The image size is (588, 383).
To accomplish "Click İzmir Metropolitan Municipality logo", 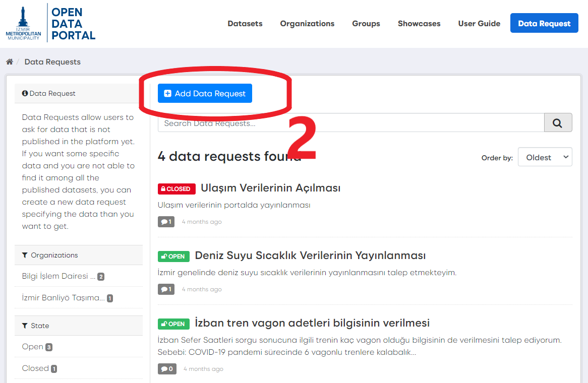I will (23, 23).
